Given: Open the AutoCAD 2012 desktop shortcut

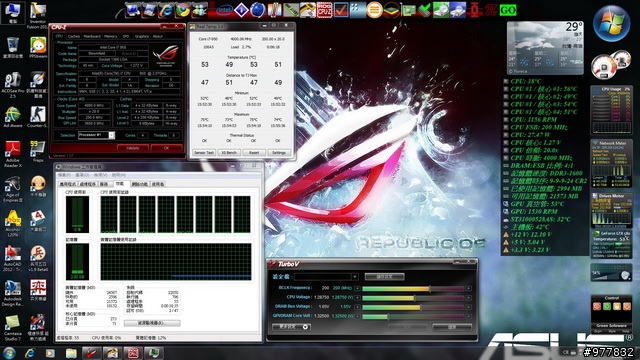Looking at the screenshot, I should coord(13,258).
